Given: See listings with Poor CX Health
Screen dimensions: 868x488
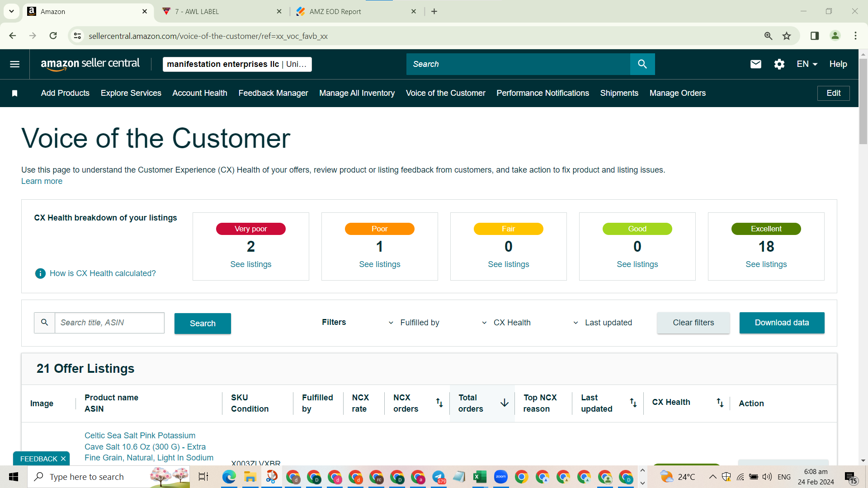Looking at the screenshot, I should click(380, 264).
